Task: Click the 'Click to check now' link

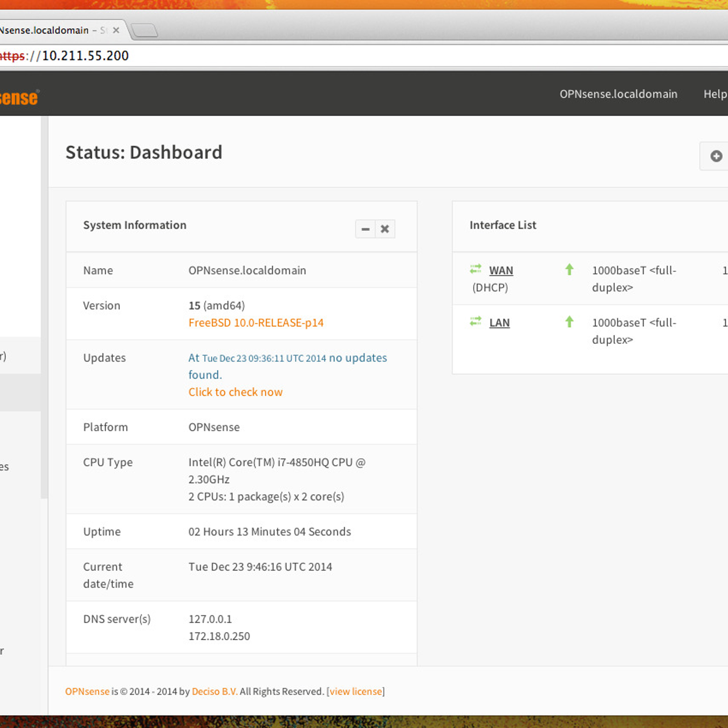Action: pyautogui.click(x=236, y=392)
